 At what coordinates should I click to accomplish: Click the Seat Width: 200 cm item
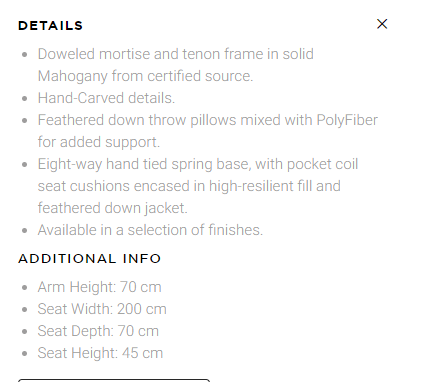102,309
